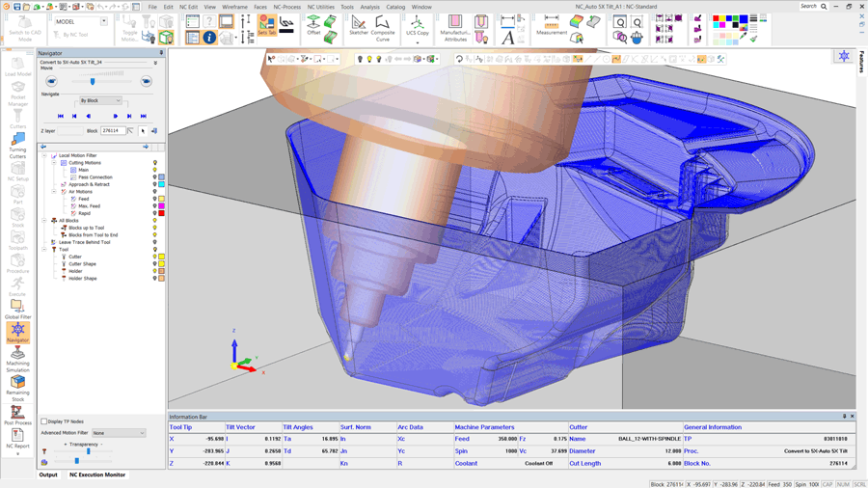Toggle the Holder lightbulb visibility
The height and width of the screenshot is (488, 868).
point(154,271)
